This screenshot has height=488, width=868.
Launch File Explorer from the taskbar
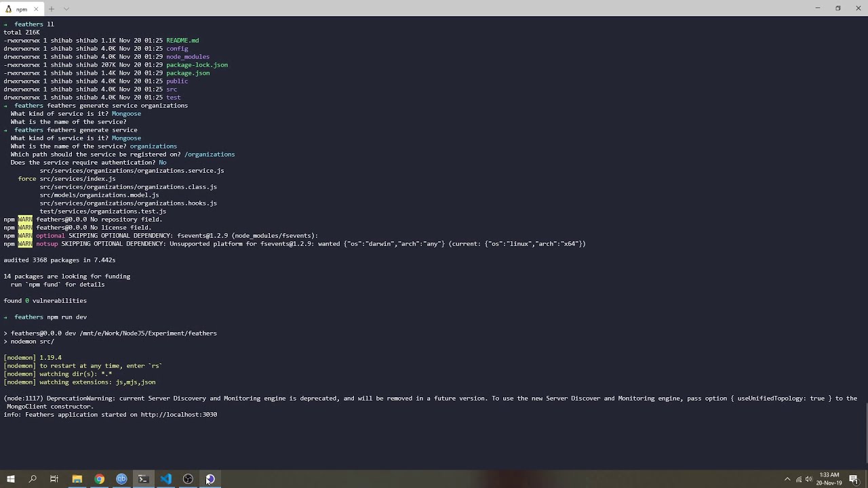tap(77, 479)
